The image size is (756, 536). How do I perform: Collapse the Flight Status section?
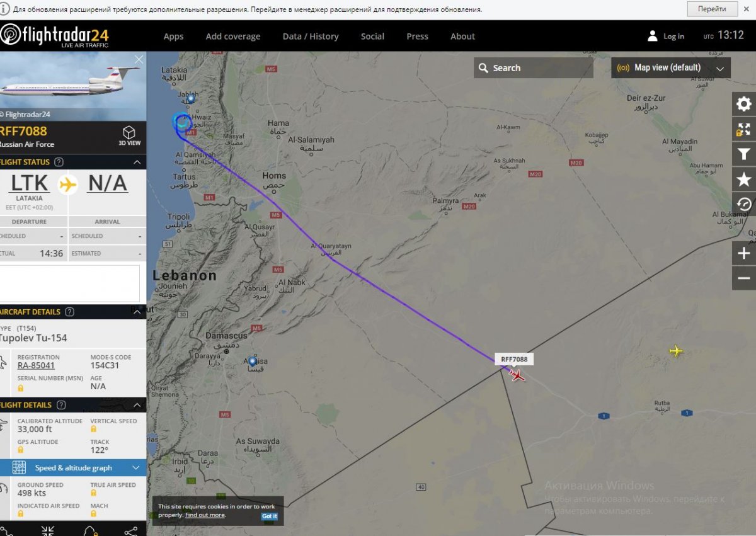pyautogui.click(x=137, y=162)
